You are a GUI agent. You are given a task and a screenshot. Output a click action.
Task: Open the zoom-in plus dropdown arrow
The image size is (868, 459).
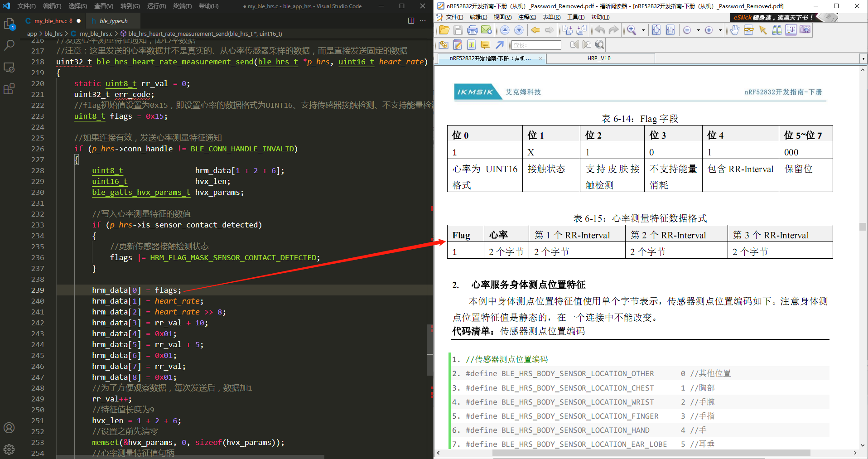pos(720,30)
